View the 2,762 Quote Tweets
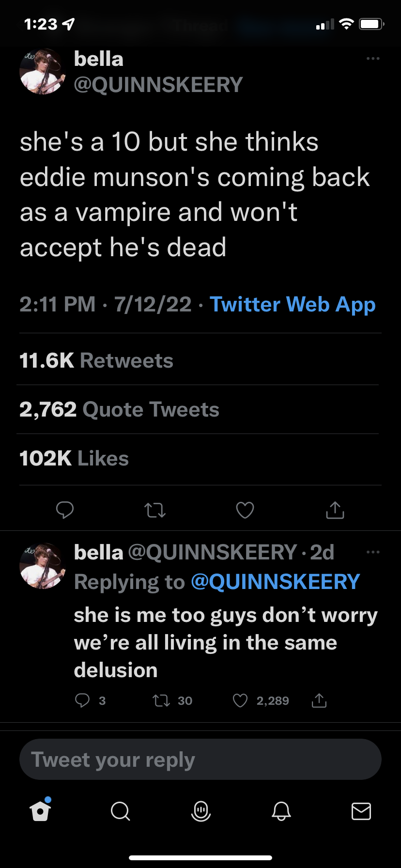 click(x=119, y=409)
